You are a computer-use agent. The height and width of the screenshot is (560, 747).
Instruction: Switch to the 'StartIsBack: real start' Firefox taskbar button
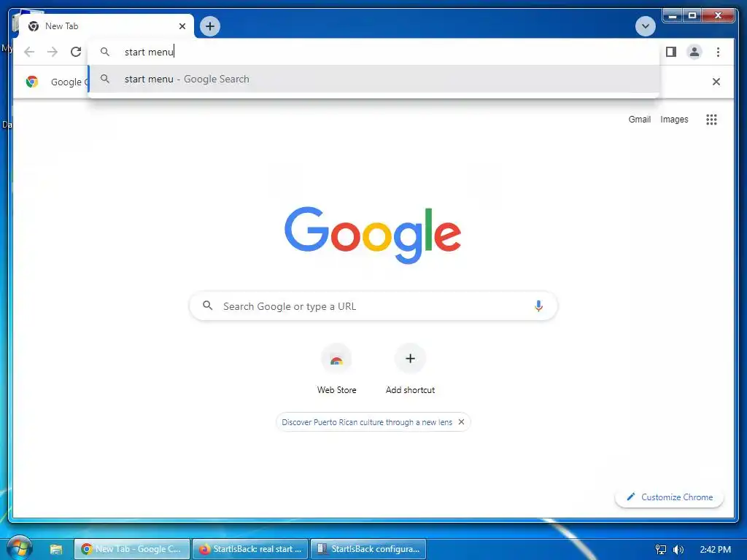(251, 549)
